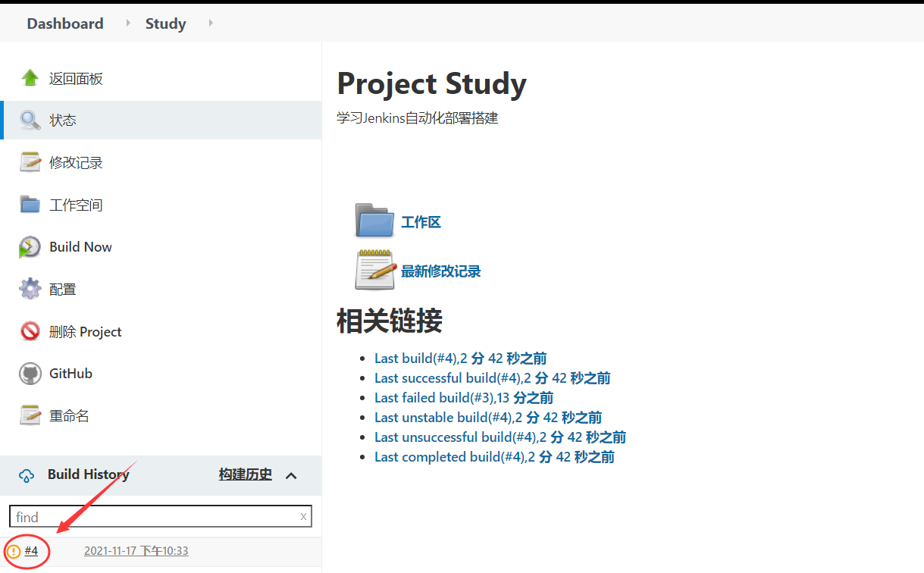Open 工作空间 in the sidebar
Screen dimensions: 924x573
[76, 205]
